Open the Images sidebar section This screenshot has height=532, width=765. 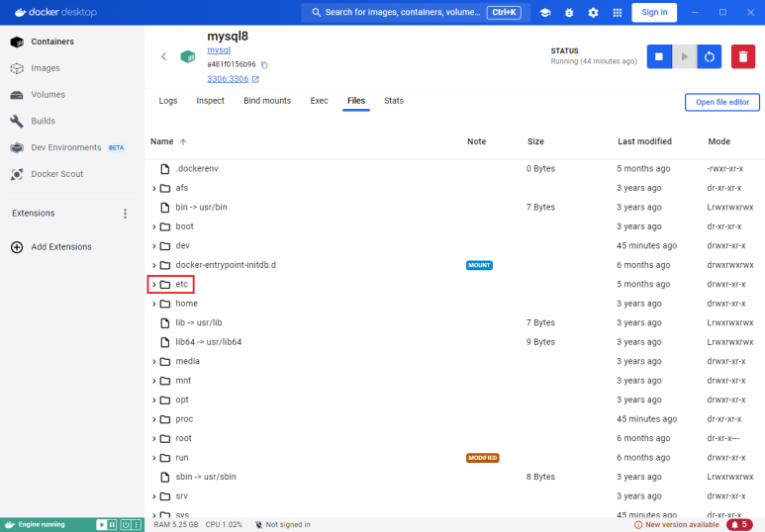(46, 68)
